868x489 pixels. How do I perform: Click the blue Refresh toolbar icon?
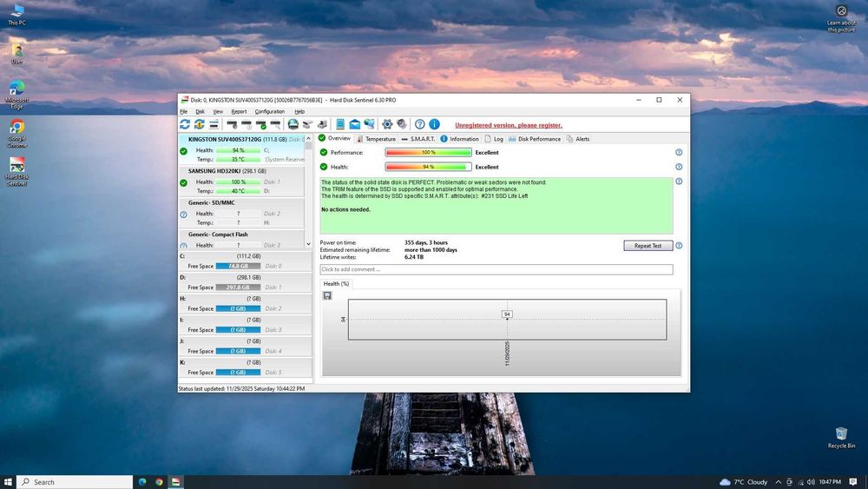click(185, 124)
